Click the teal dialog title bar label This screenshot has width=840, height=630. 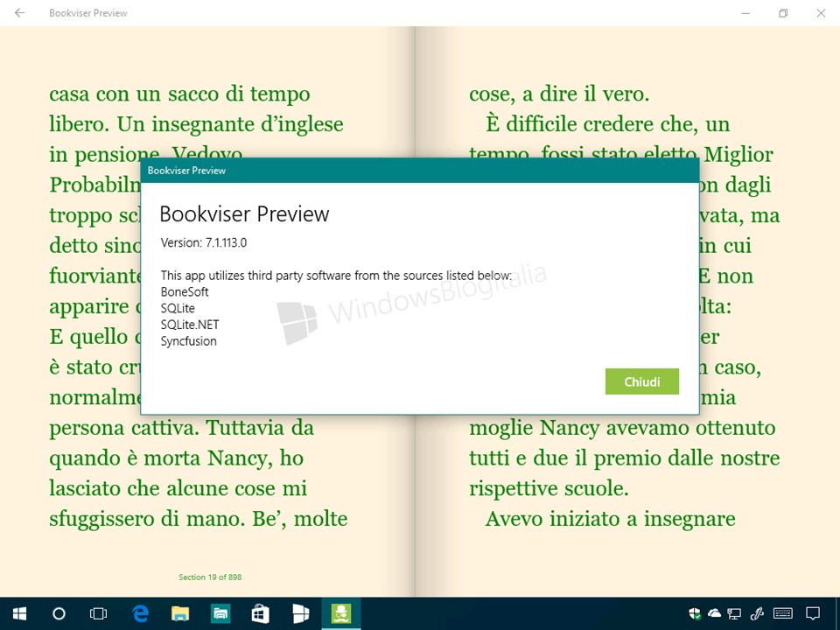186,171
